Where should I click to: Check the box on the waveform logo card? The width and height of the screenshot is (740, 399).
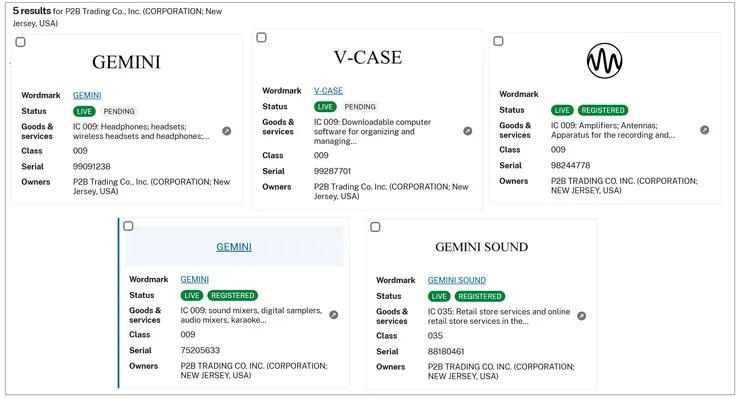[x=498, y=41]
